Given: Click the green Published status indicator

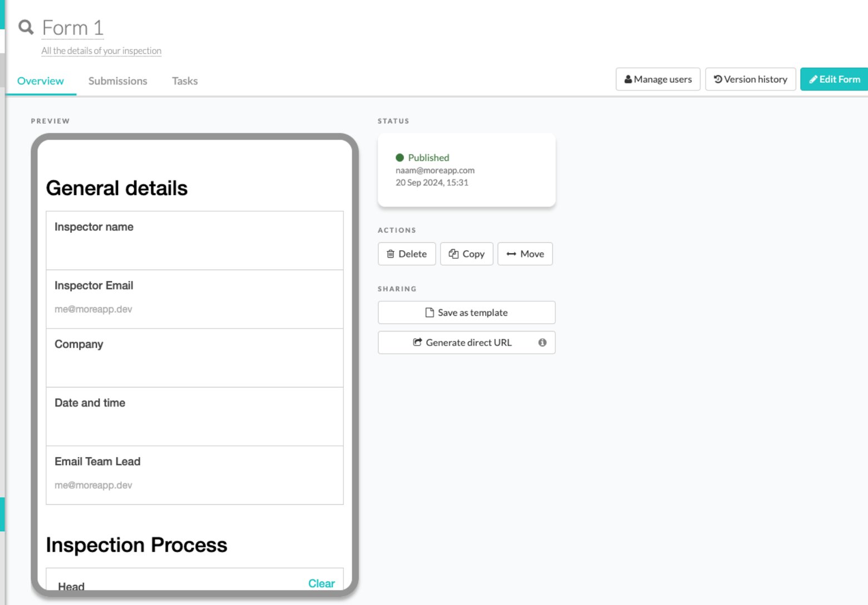Looking at the screenshot, I should [x=399, y=157].
